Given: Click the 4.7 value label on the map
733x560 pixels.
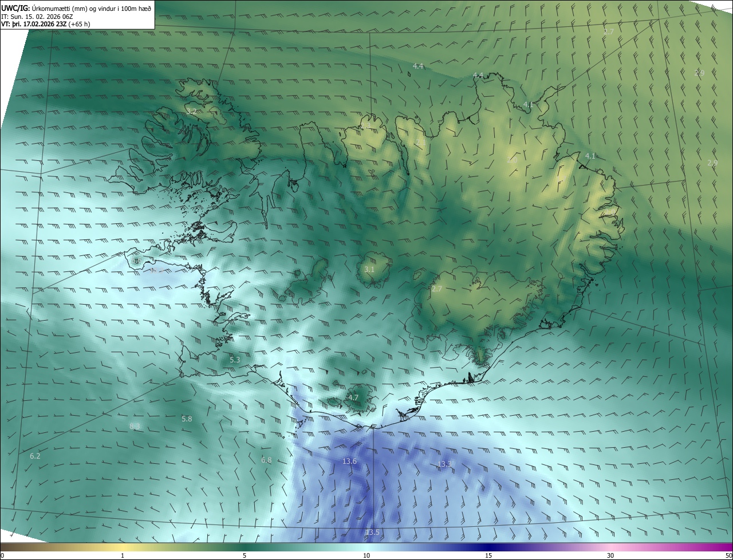Looking at the screenshot, I should [353, 397].
